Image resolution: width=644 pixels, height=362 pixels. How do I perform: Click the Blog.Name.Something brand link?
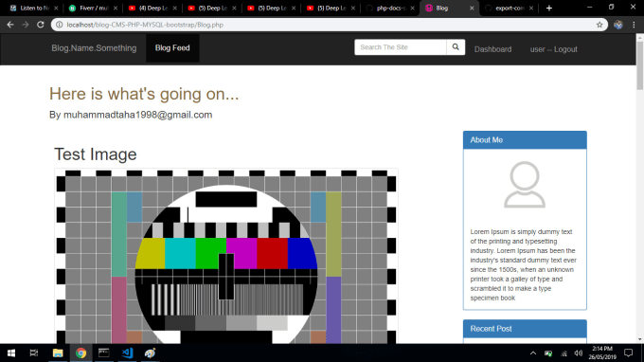pos(94,48)
